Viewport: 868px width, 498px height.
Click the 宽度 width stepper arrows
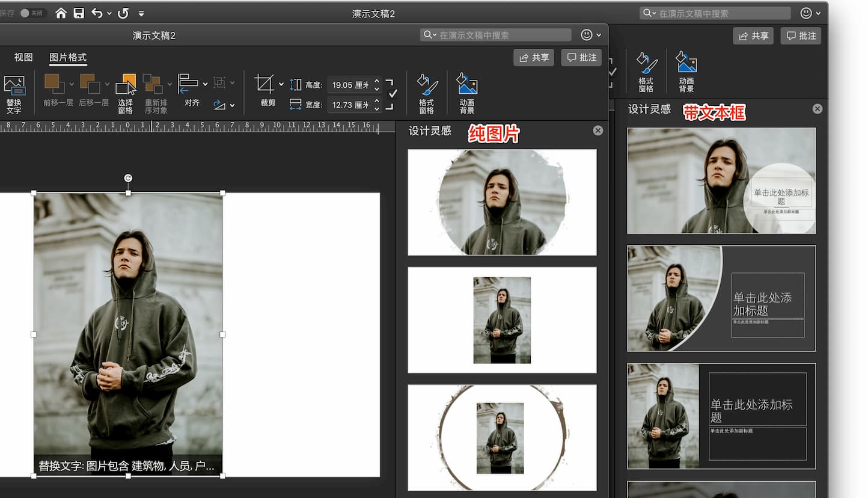pos(377,105)
